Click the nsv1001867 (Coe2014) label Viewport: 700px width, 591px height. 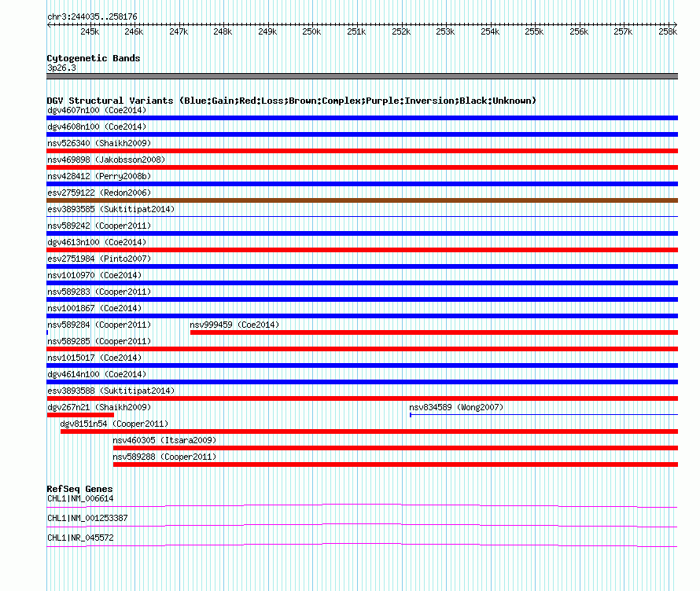coord(94,308)
